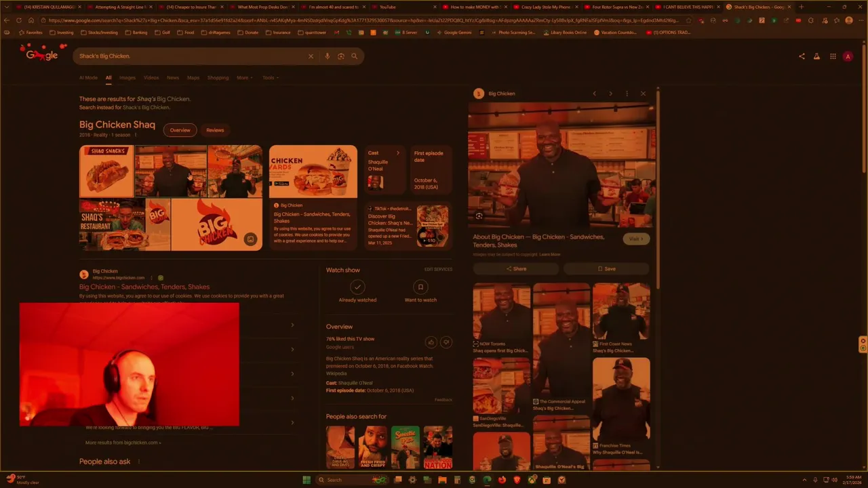868x488 pixels.
Task: Open File Explorer from the taskbar
Action: [442, 480]
